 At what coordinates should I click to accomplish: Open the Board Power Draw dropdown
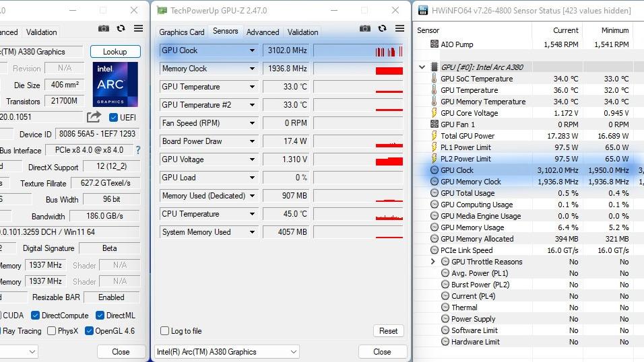pyautogui.click(x=252, y=141)
